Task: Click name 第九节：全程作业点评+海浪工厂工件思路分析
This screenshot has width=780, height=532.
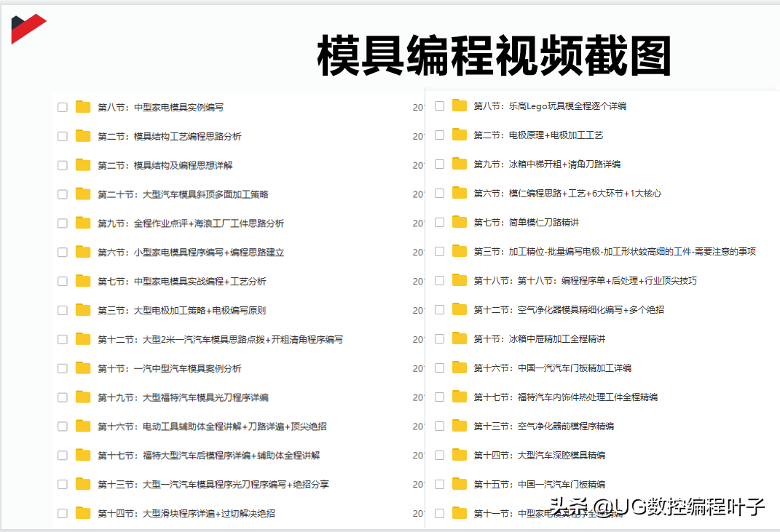Action: point(191,223)
